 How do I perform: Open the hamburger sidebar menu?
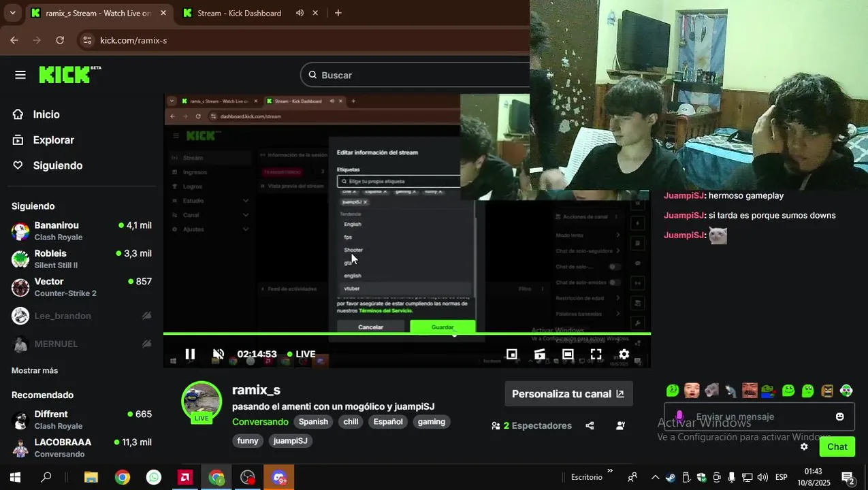20,75
